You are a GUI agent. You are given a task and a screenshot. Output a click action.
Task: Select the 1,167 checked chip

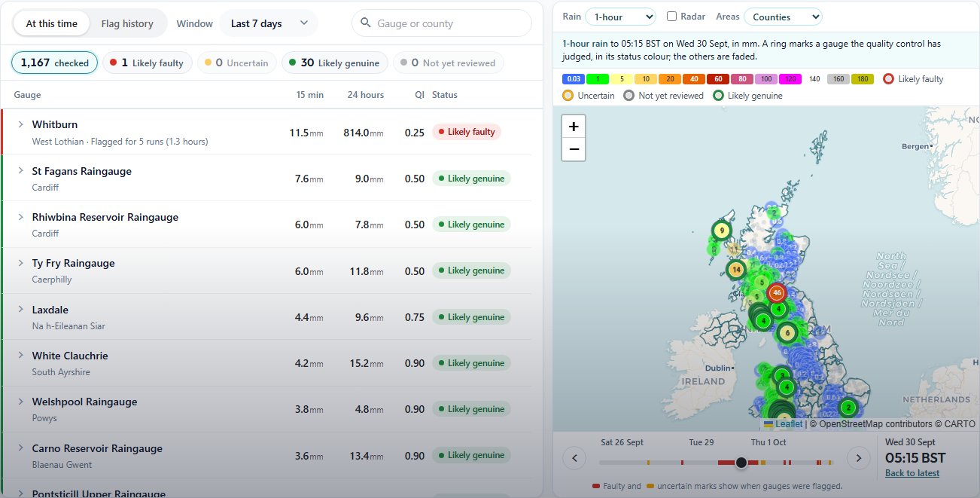tap(54, 63)
